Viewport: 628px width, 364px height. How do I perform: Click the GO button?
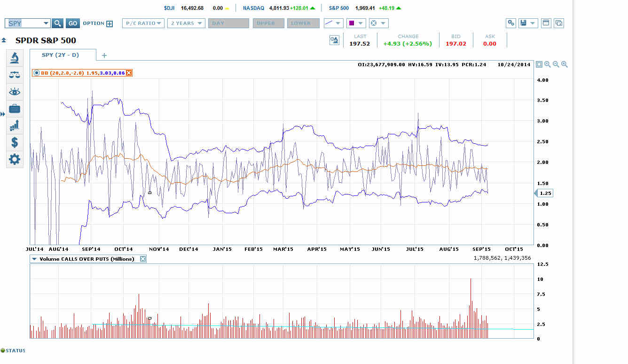(x=72, y=23)
